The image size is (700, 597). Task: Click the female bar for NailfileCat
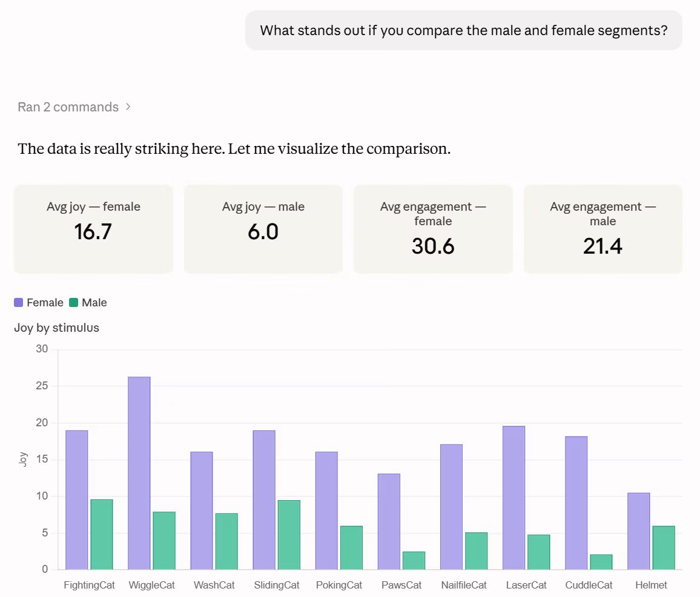[x=451, y=507]
